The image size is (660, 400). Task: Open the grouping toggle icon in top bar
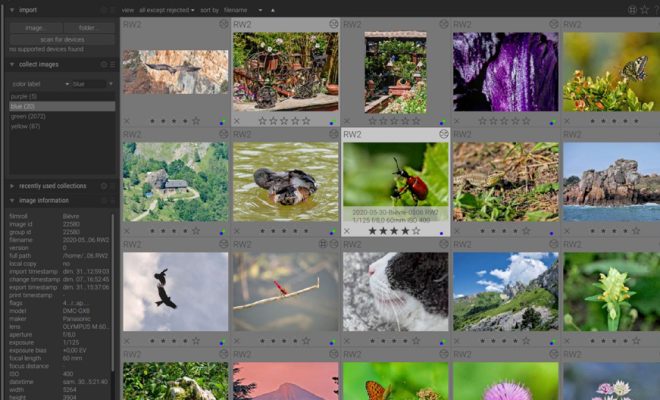(632, 10)
